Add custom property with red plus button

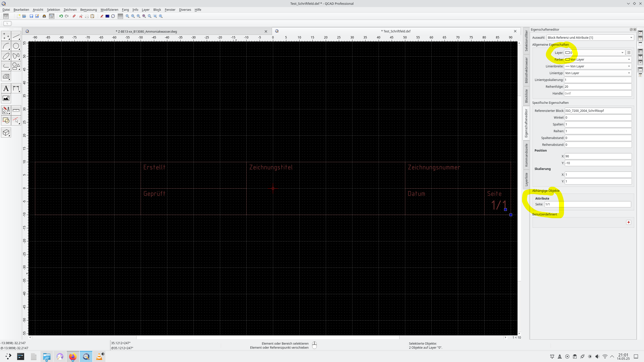[x=629, y=222]
